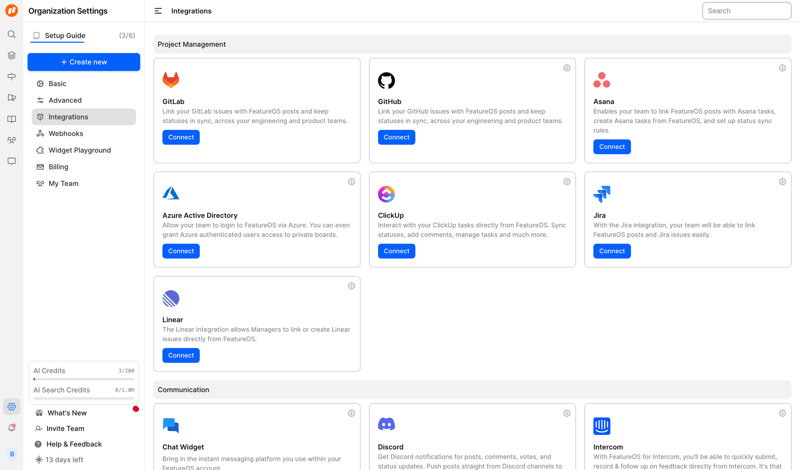Open the layers icon in left rail
The height and width of the screenshot is (470, 800).
click(11, 56)
